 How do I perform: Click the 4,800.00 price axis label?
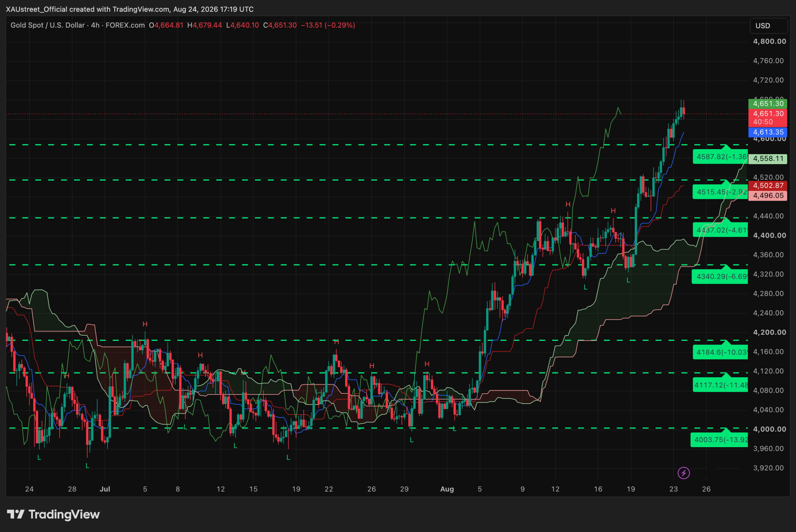(770, 41)
